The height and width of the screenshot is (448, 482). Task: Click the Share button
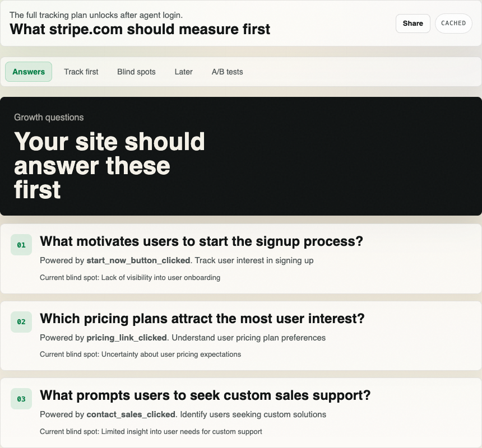(x=413, y=24)
